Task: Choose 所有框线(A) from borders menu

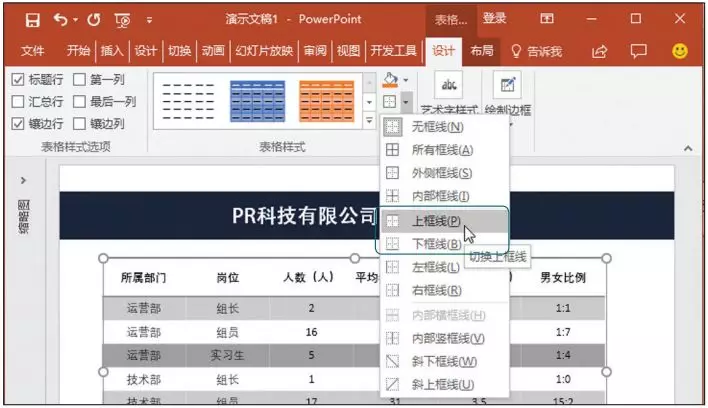Action: 445,150
